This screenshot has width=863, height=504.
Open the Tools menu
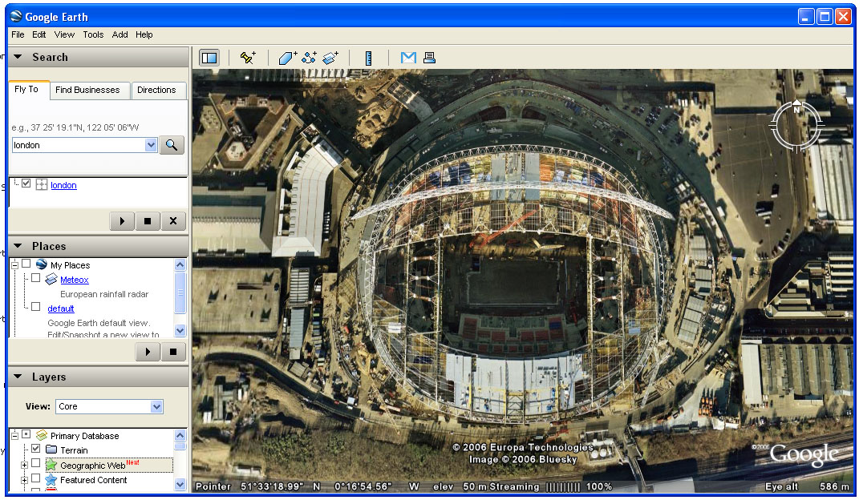pos(93,34)
